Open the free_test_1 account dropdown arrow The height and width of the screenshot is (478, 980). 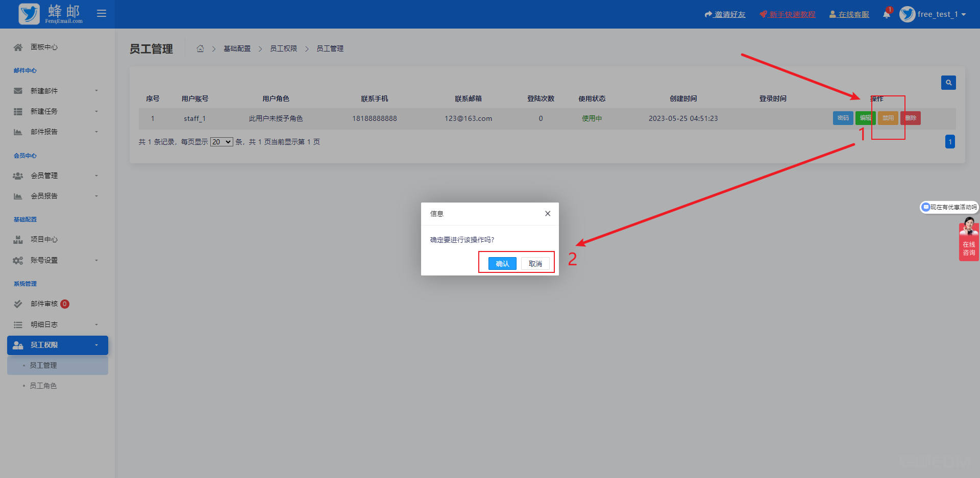964,15
